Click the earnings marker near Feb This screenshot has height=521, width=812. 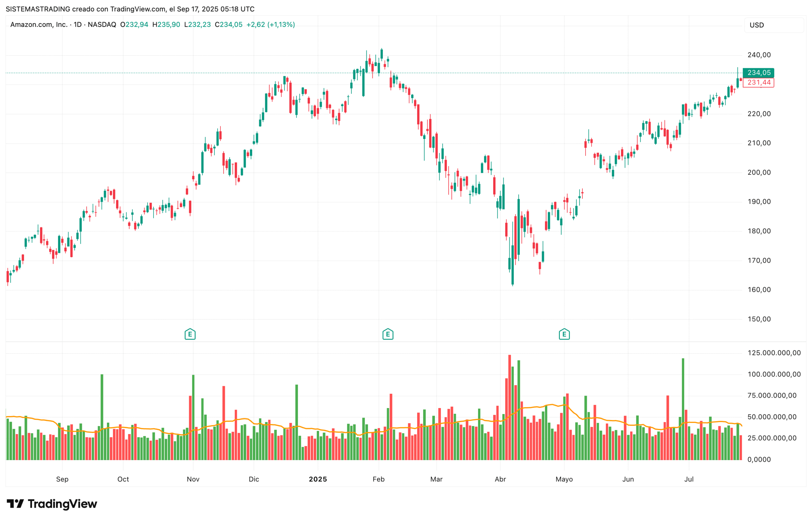pyautogui.click(x=388, y=334)
